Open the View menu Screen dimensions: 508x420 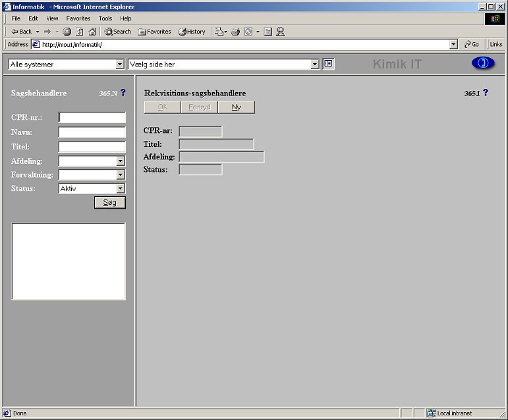52,18
